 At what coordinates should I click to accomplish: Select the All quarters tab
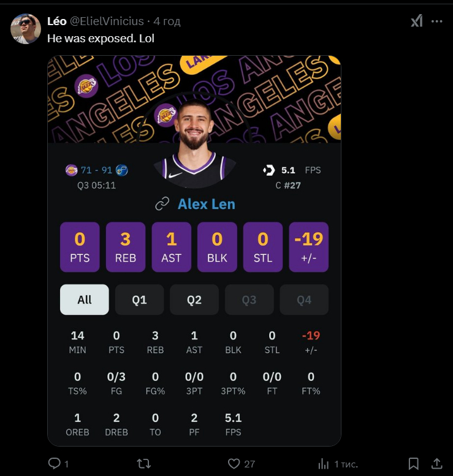point(85,300)
